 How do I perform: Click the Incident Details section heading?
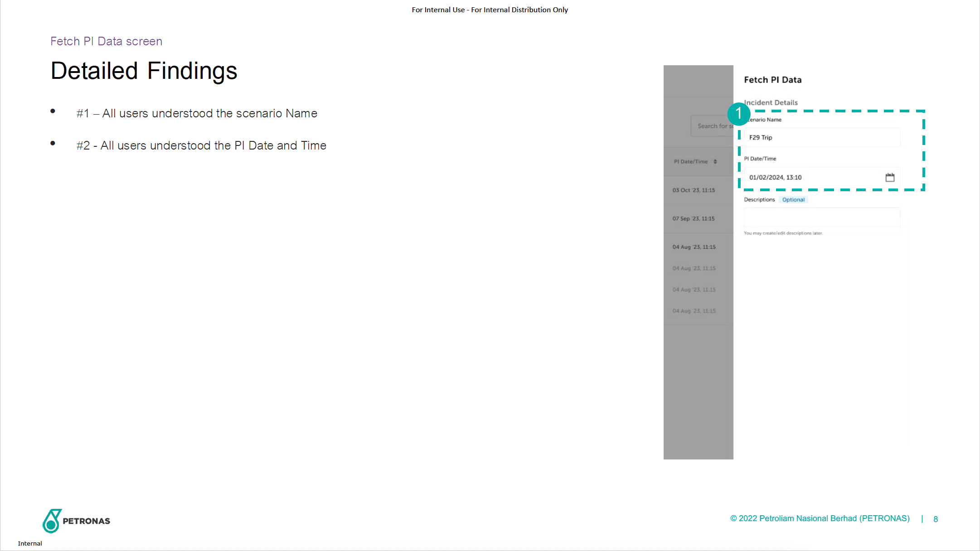click(771, 103)
